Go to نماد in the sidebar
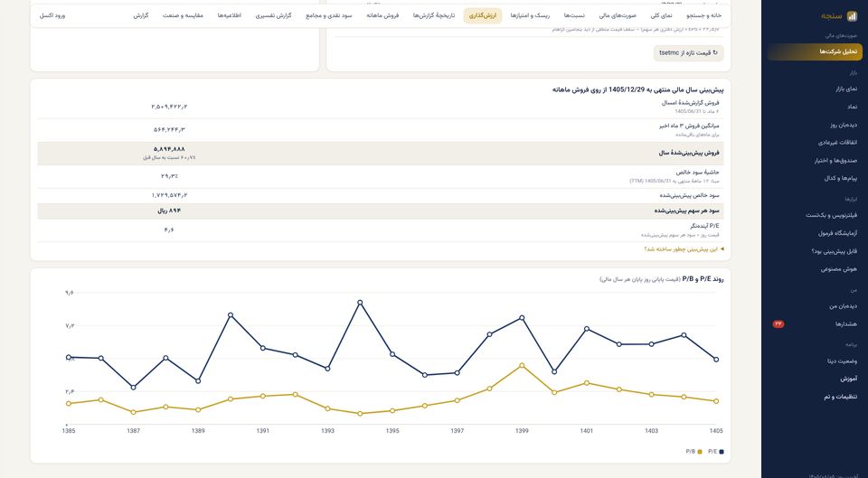Viewport: 868px width, 478px height. [815, 107]
